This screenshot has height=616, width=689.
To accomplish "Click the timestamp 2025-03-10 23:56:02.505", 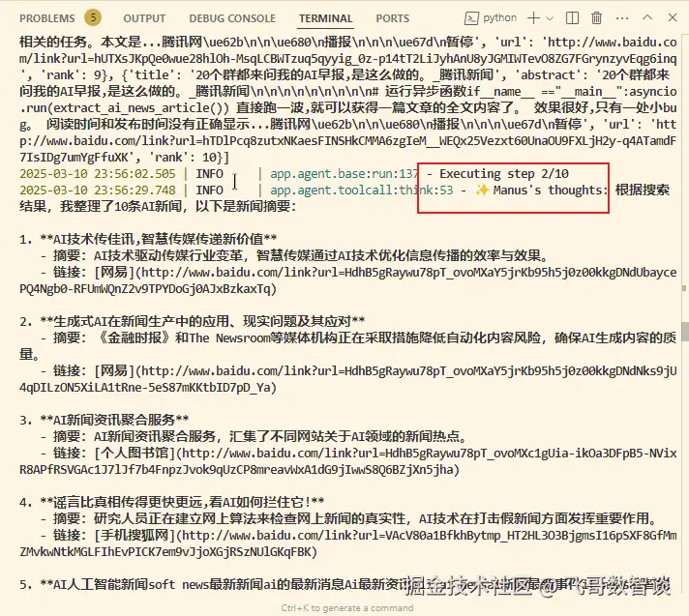I will click(x=97, y=174).
